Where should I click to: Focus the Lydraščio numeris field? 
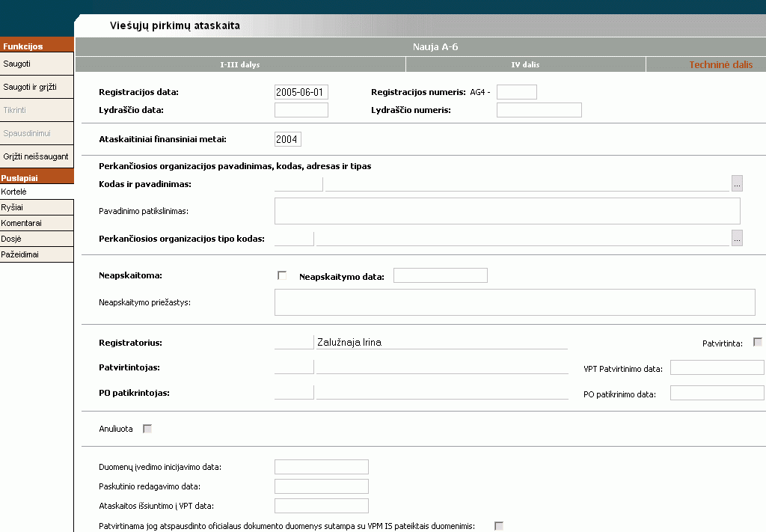539,110
